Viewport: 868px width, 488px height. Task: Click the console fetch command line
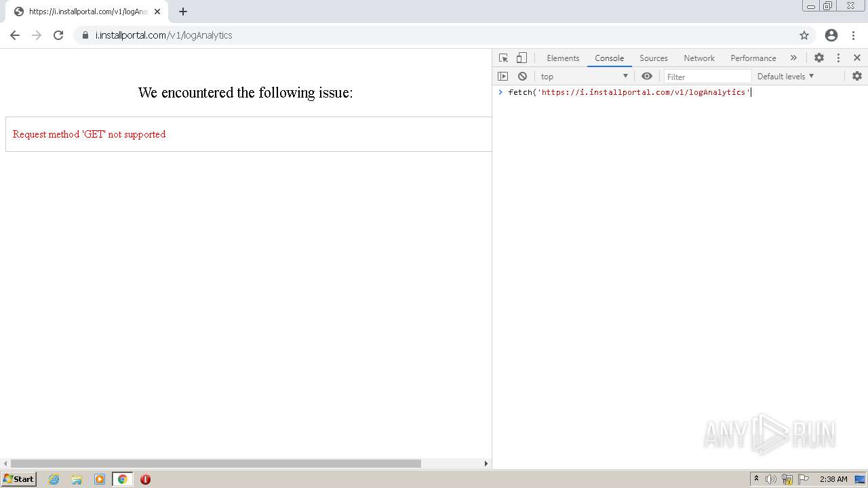[x=629, y=92]
